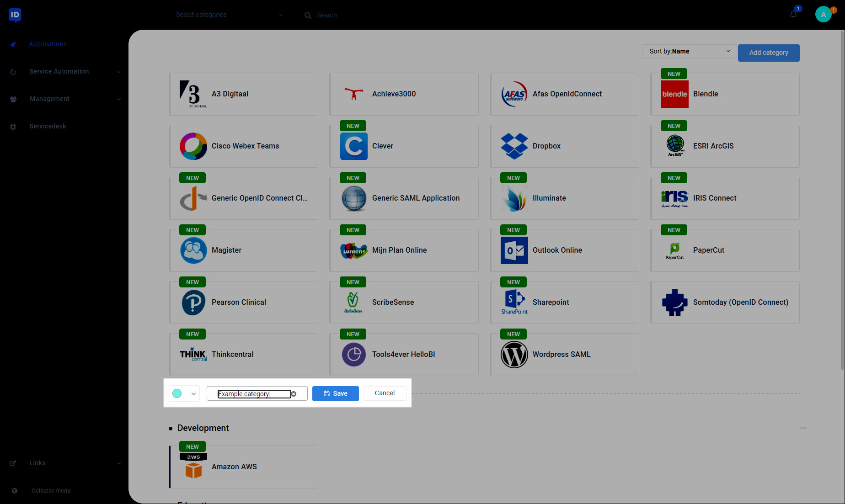
Task: Click the HelloID logo in top-left
Action: [15, 15]
